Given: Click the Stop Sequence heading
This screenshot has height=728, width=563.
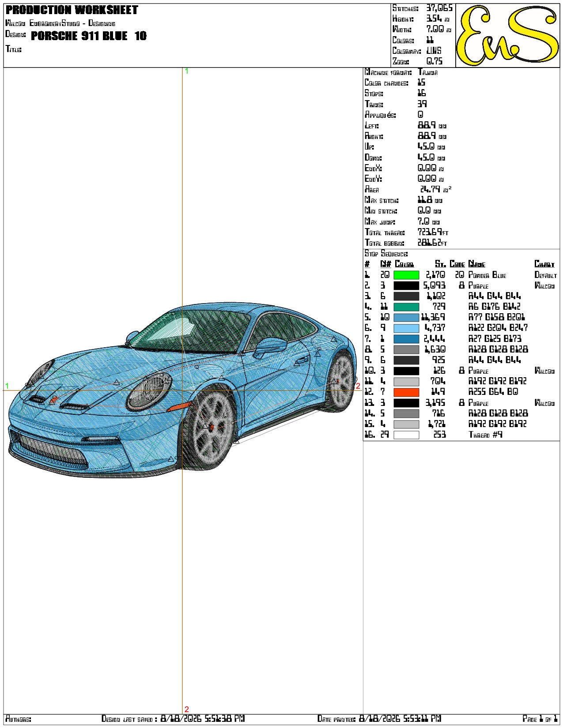Looking at the screenshot, I should coord(386,254).
